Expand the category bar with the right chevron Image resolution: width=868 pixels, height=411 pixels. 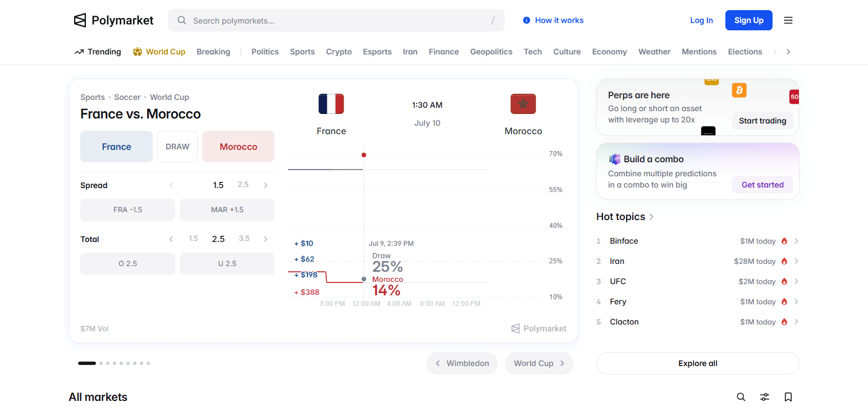788,52
